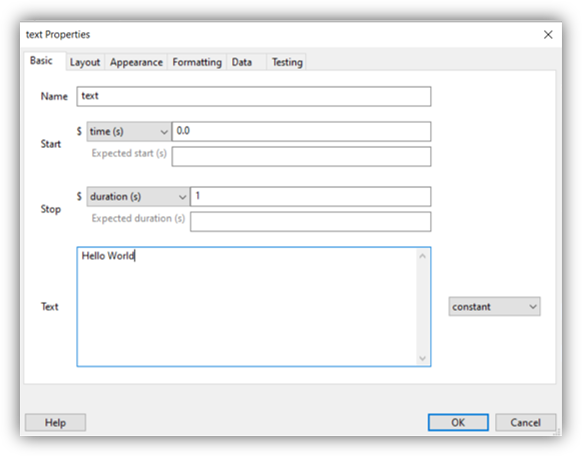Select the Formatting tab
This screenshot has width=582, height=456.
[197, 62]
